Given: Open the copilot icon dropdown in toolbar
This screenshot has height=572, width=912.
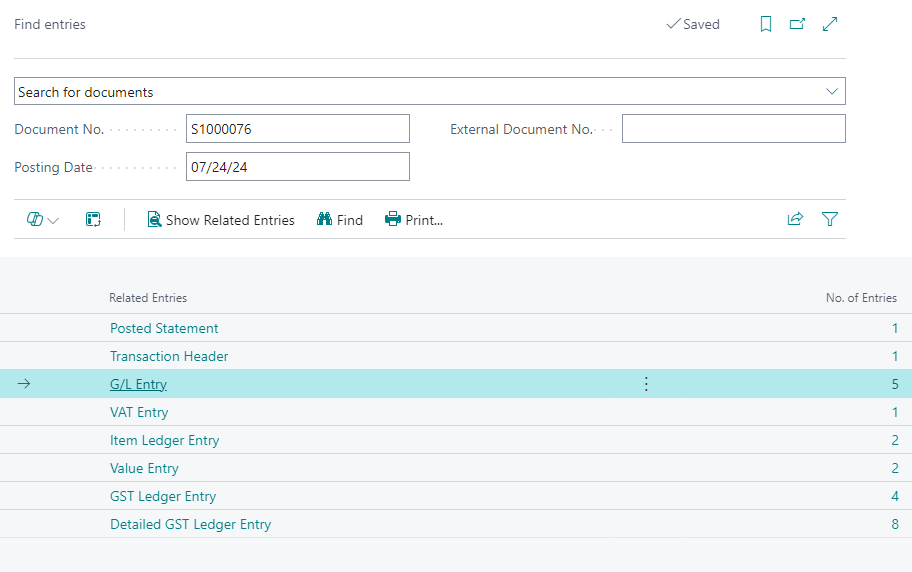Looking at the screenshot, I should (x=42, y=220).
